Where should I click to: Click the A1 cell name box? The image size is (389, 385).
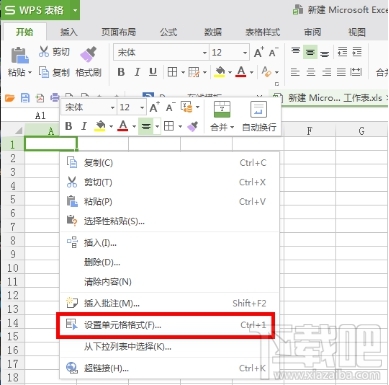(40, 116)
